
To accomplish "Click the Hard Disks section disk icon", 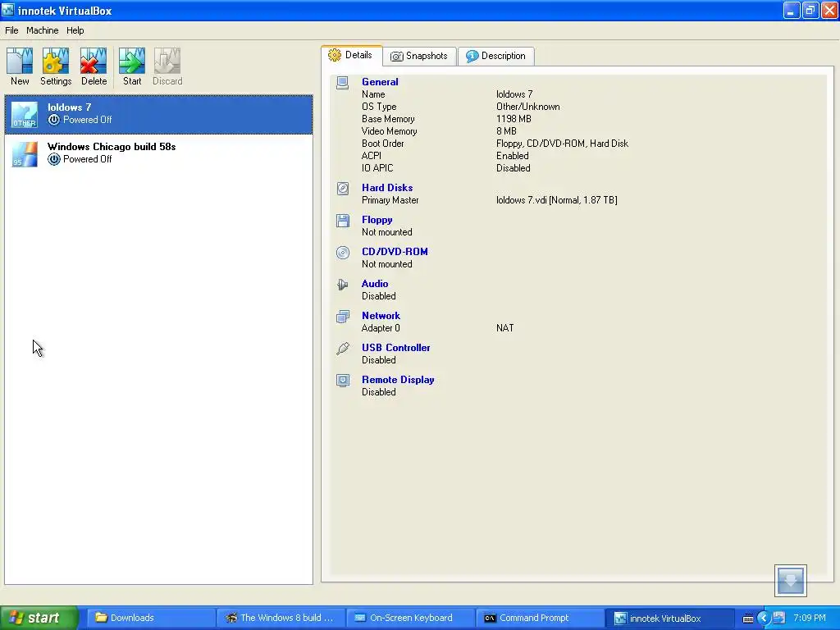I will click(x=343, y=189).
